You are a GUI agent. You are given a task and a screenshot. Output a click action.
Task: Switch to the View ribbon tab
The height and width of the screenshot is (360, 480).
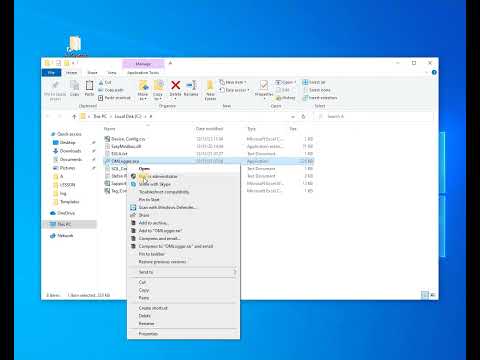tap(112, 72)
